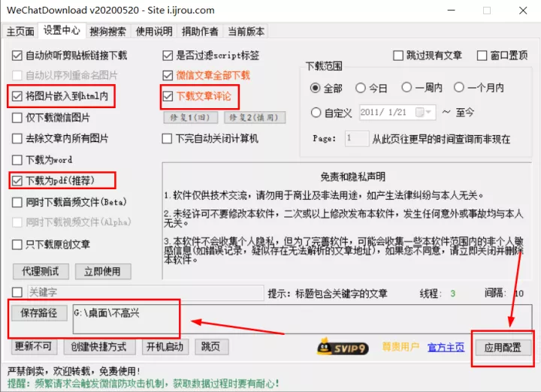Toggle 下载文章评论 checkbox

(x=168, y=96)
